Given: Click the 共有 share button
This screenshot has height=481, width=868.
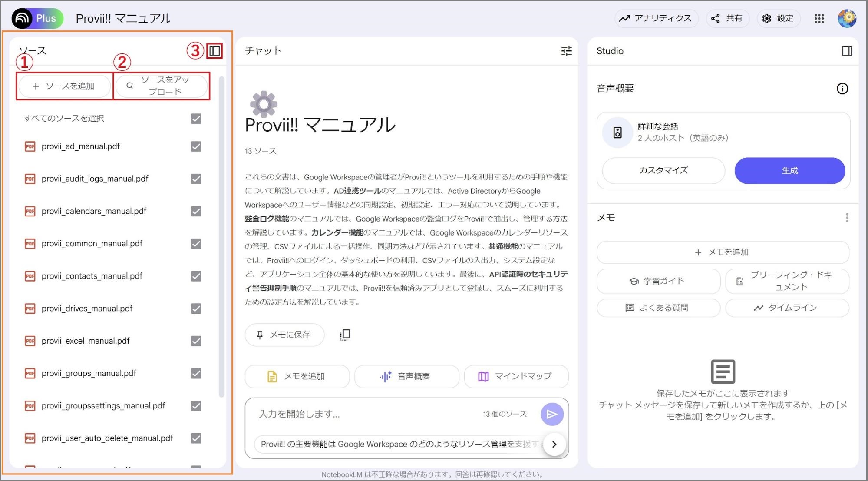Looking at the screenshot, I should tap(727, 18).
